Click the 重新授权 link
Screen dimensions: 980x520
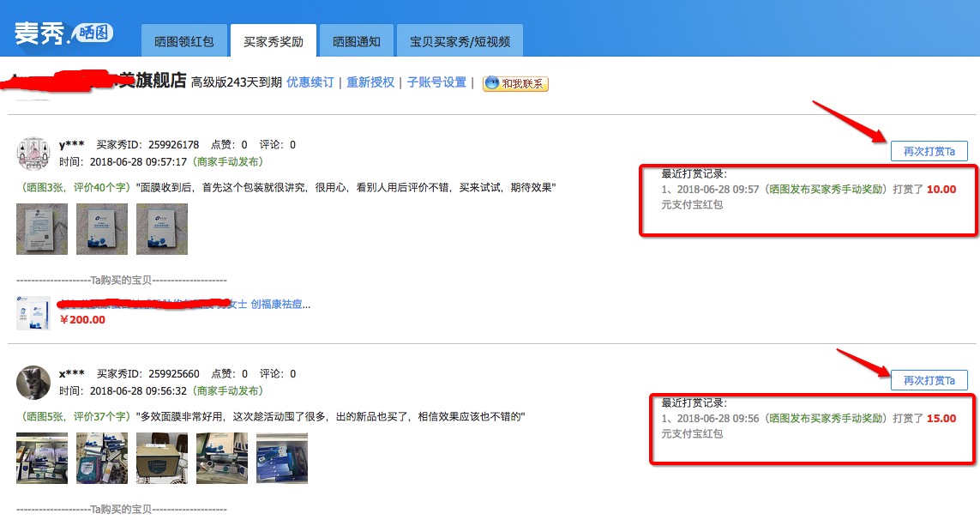tap(370, 82)
